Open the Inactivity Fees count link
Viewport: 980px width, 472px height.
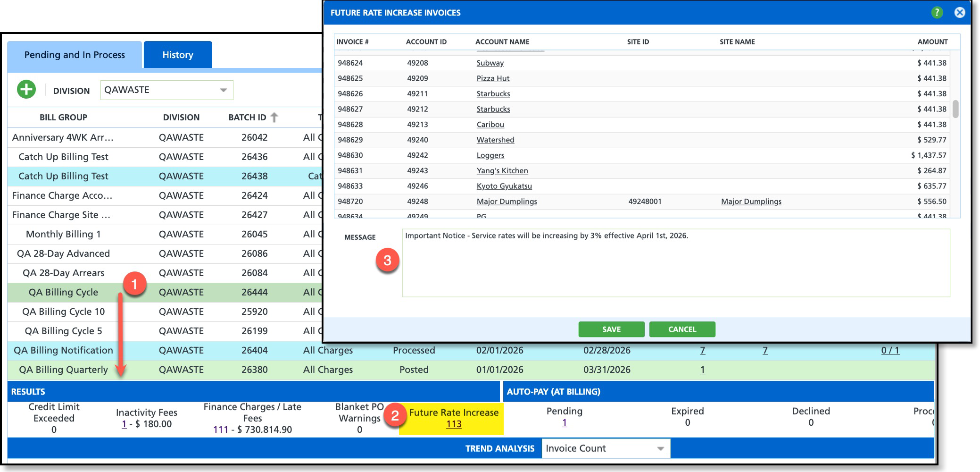[124, 424]
